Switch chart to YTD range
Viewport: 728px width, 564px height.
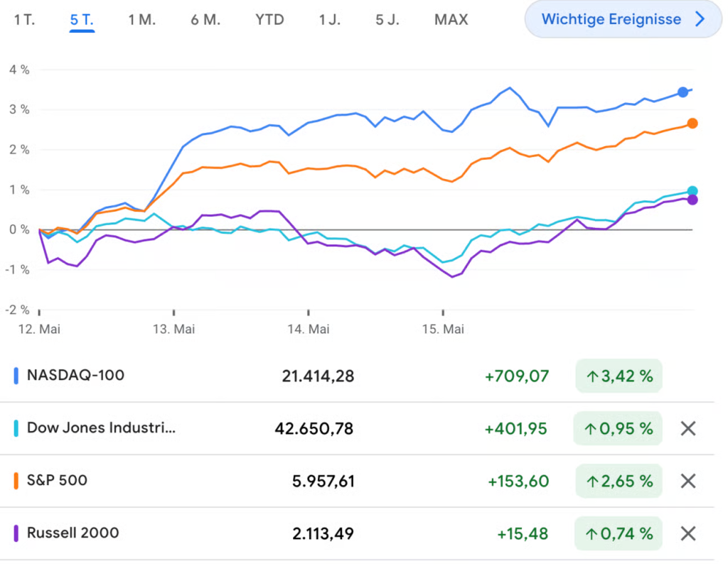point(269,20)
